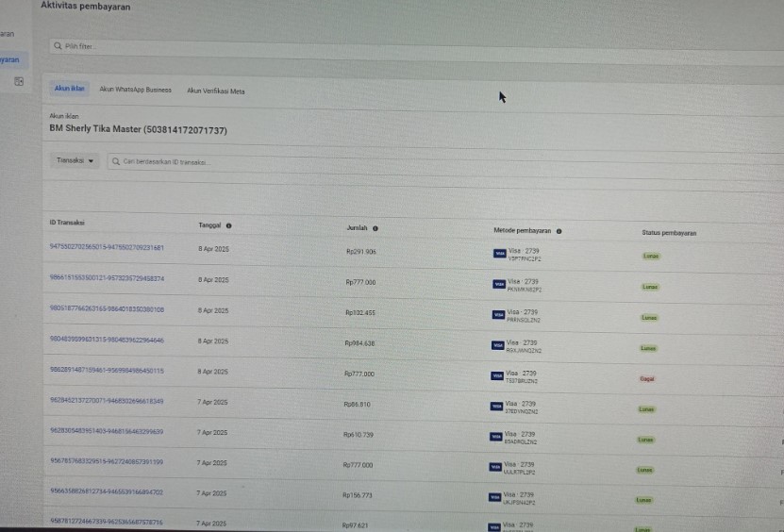Click the Visa card icon for VSP7FNC2P2

(499, 254)
